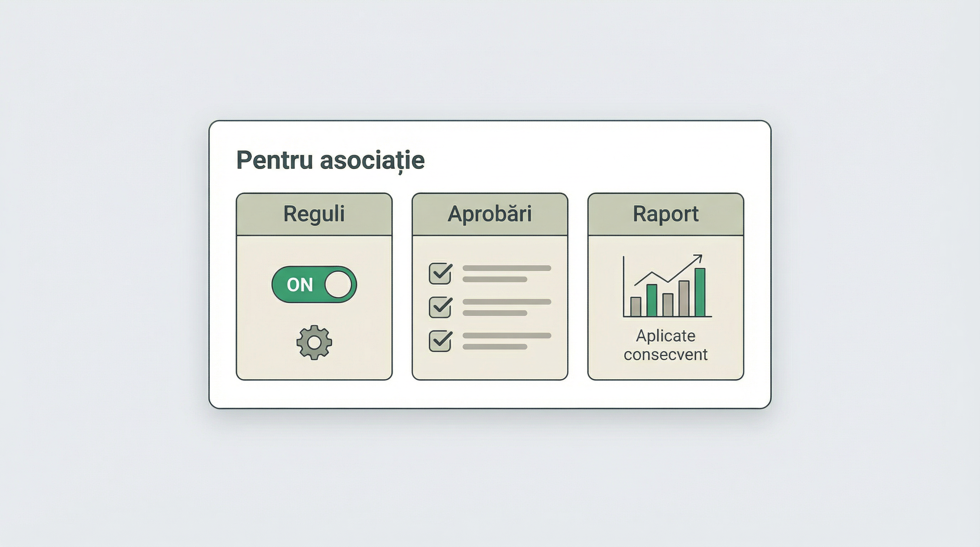This screenshot has width=980, height=547.
Task: Click the "Aplicate consecvent" caption
Action: [x=665, y=345]
